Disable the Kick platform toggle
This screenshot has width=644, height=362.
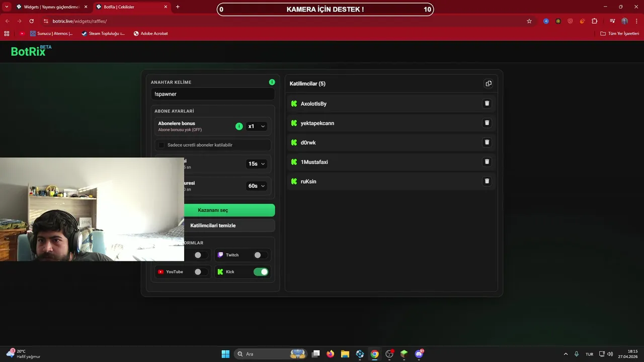click(x=261, y=271)
